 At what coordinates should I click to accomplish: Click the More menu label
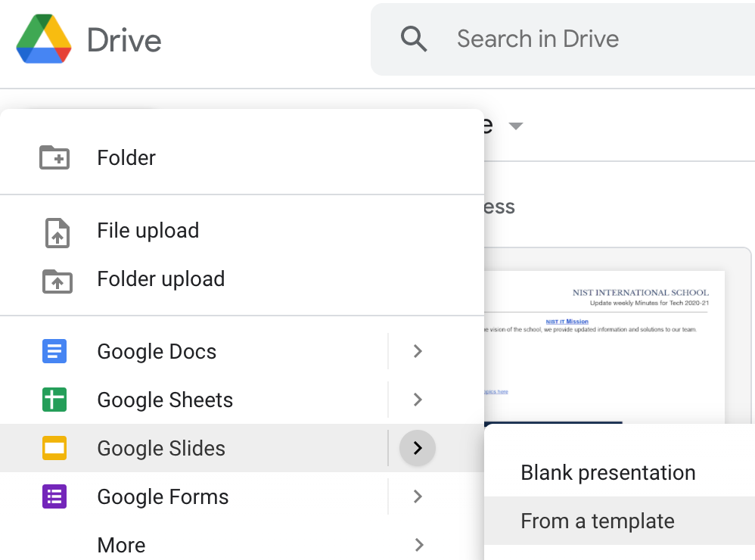tap(121, 545)
